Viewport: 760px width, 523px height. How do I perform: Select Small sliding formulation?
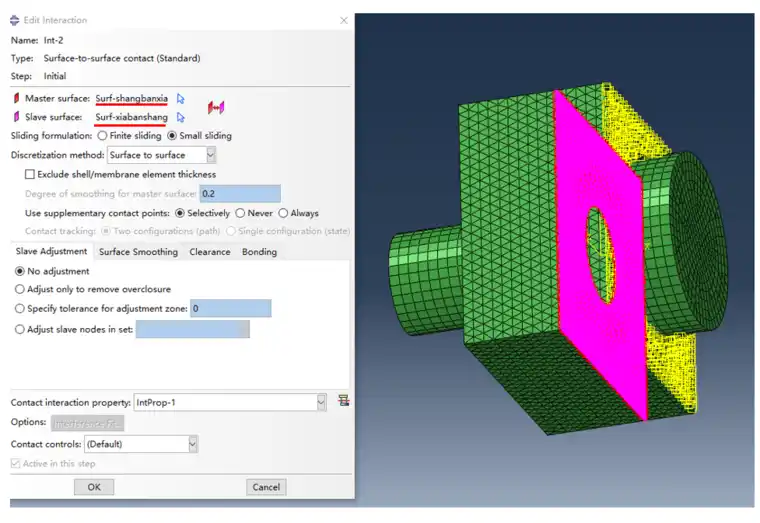point(172,136)
